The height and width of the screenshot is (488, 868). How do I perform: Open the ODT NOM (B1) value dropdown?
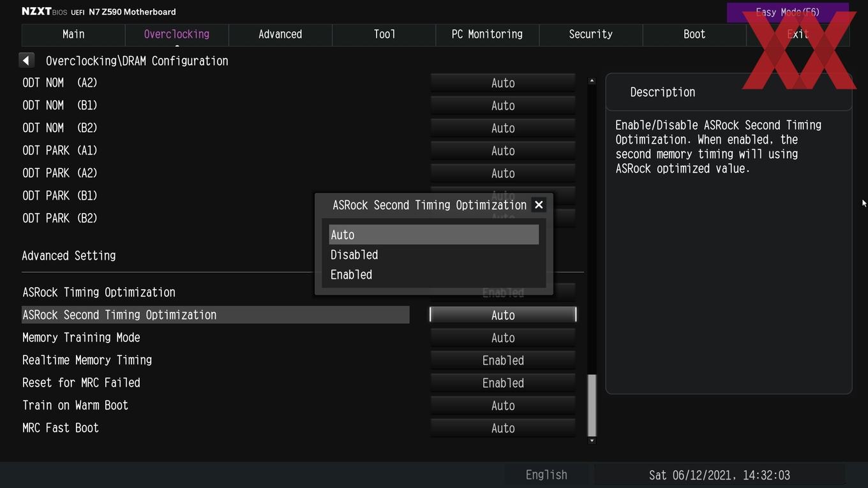(x=503, y=105)
